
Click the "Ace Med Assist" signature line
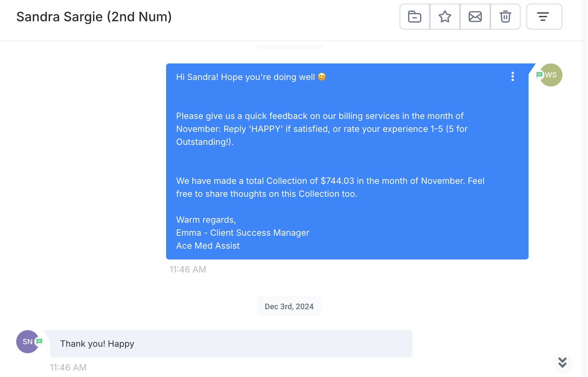click(x=208, y=246)
